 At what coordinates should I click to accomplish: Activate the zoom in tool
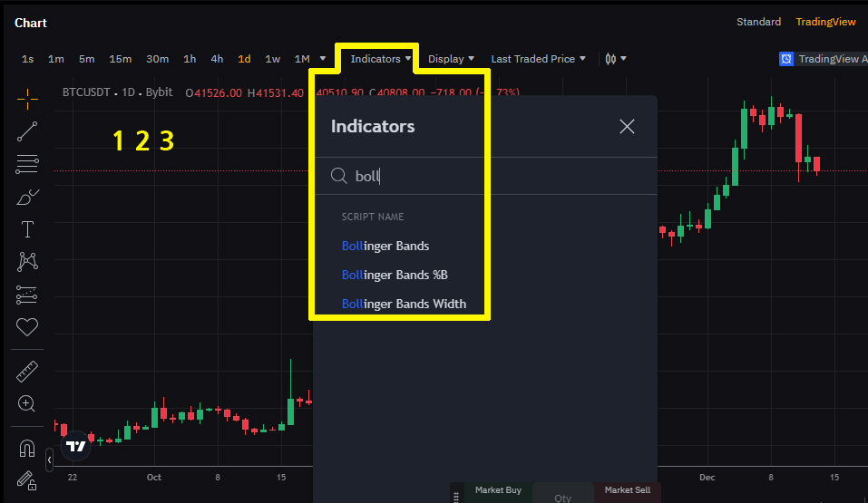[27, 403]
